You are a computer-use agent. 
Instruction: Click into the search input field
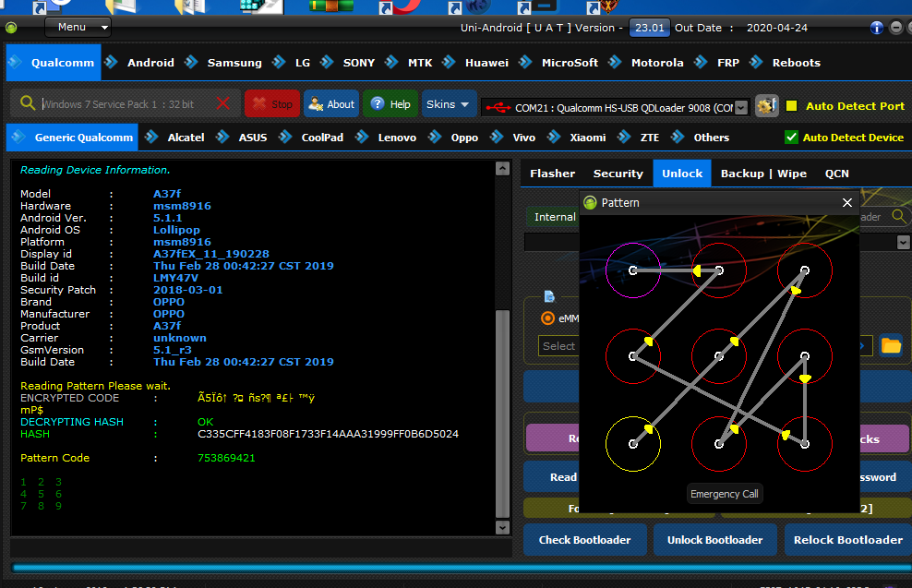point(125,104)
